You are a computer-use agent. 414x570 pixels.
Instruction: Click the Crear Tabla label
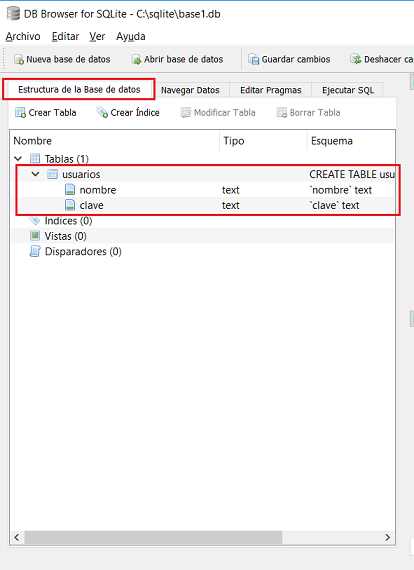[52, 113]
